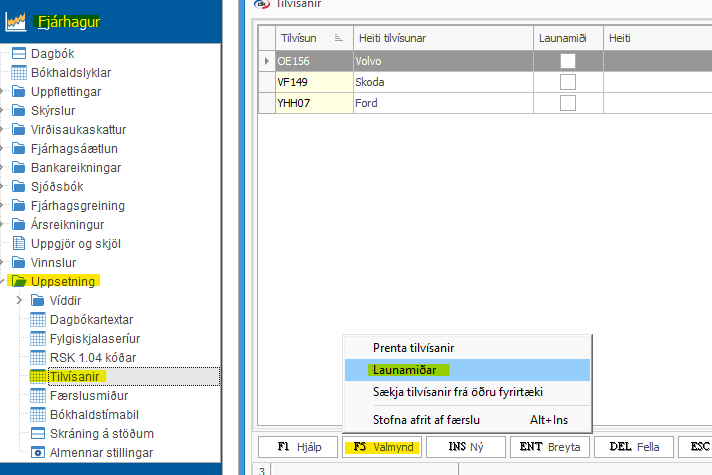Sort by the Tilvísun column header
The width and height of the screenshot is (712, 475).
tap(309, 37)
